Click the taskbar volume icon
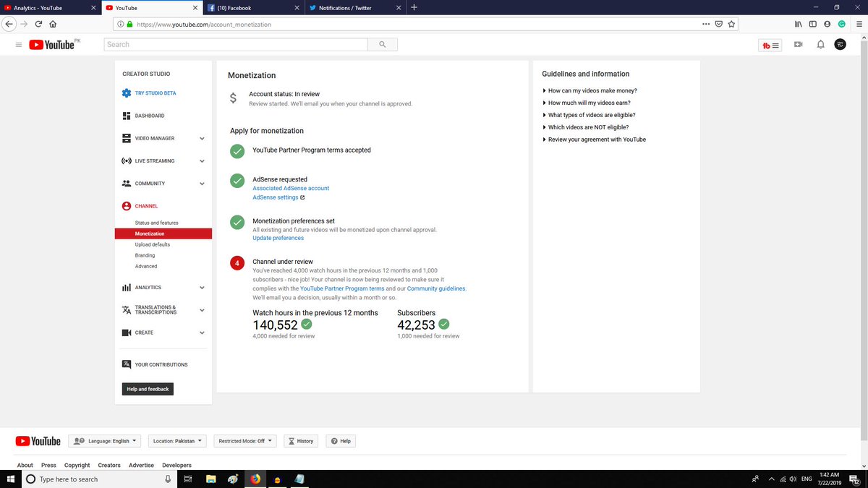 coord(793,479)
